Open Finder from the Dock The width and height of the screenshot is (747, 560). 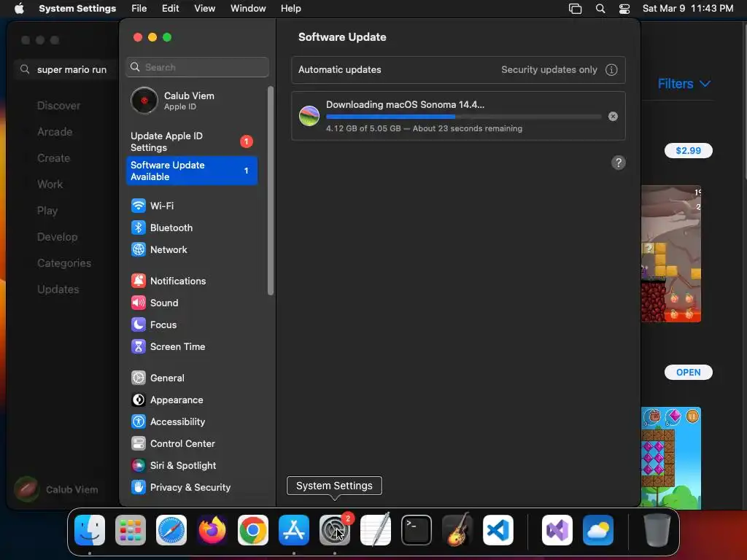click(x=90, y=530)
